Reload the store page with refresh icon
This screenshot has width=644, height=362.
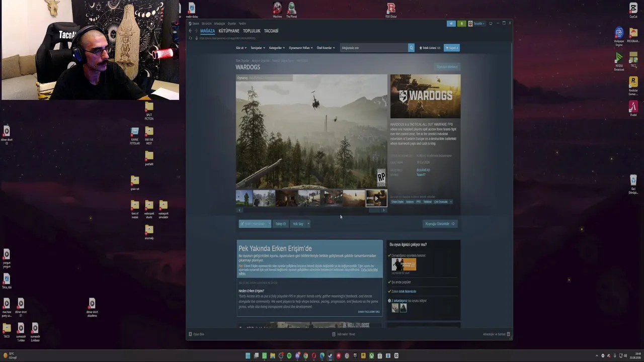click(x=190, y=38)
